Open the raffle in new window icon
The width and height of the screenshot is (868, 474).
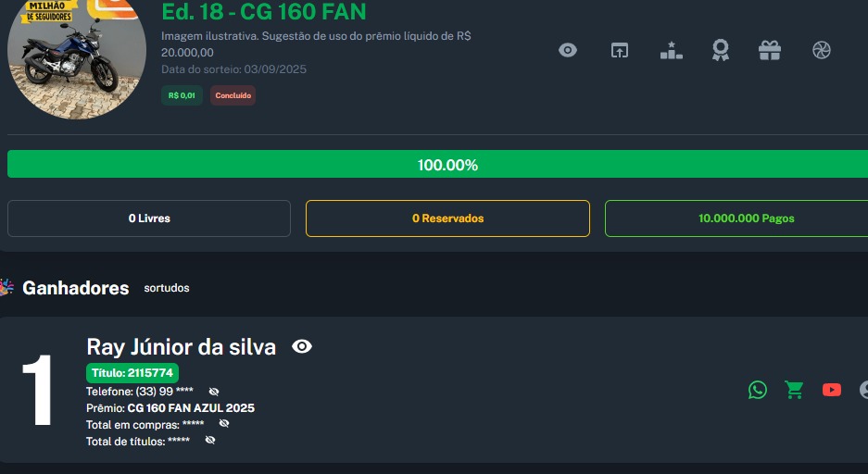coord(619,50)
